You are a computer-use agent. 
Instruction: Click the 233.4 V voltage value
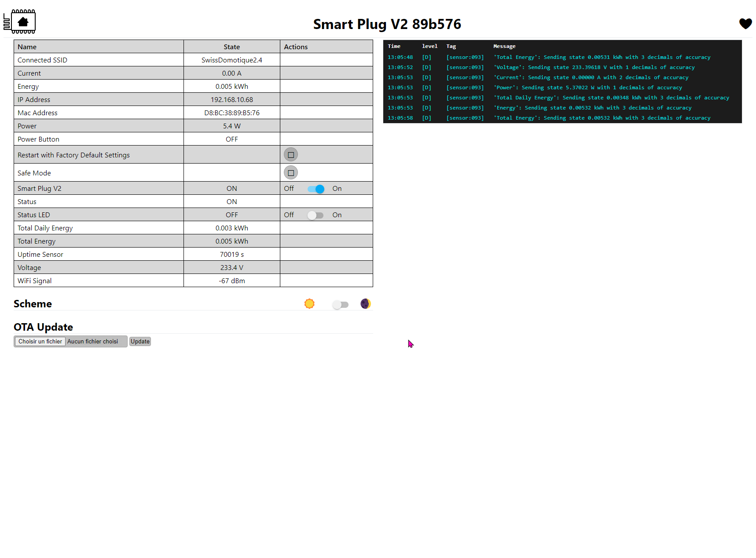tap(232, 268)
